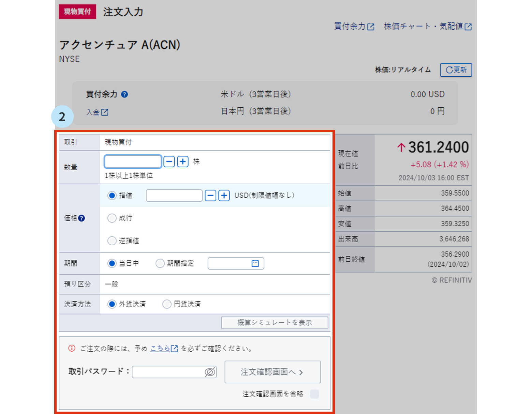Click 概算シミュレートを表示 button

[275, 323]
